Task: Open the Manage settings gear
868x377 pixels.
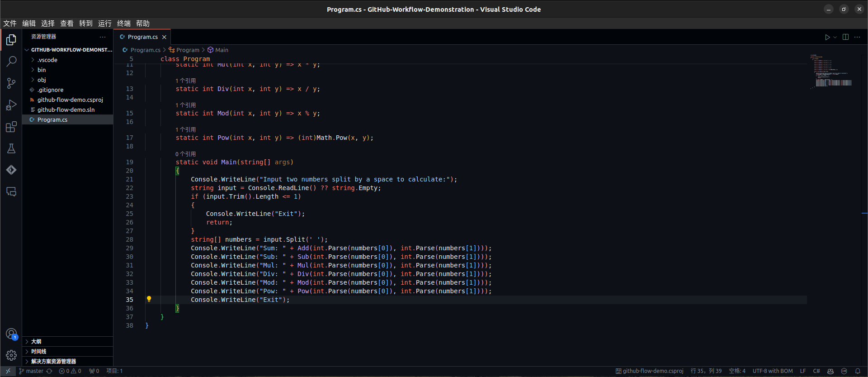Action: click(x=11, y=355)
